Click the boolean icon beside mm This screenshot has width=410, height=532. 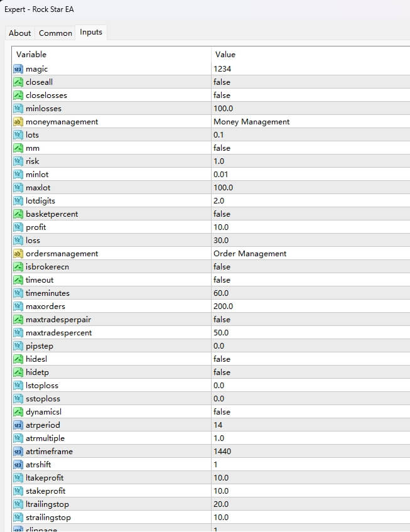[x=18, y=148]
